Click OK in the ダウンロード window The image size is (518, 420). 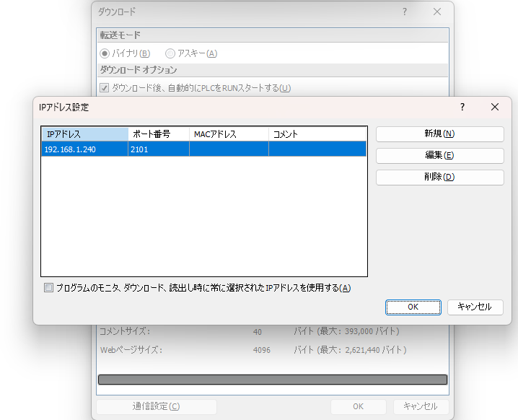point(358,406)
